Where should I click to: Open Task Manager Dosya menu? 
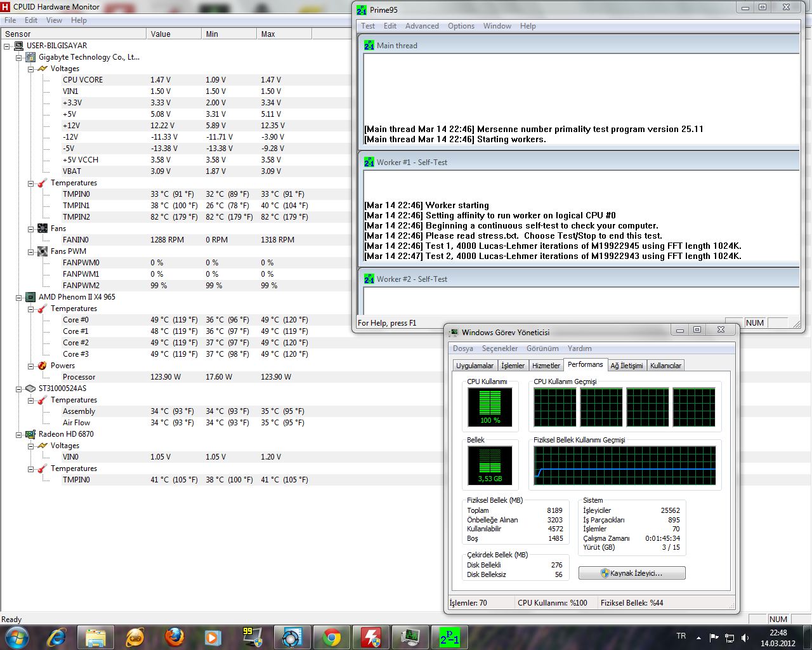click(x=463, y=348)
